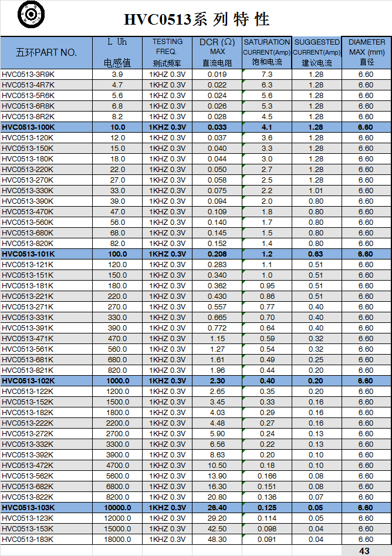392x556 pixels.
Task: Select suggested current value 0.25
Action: pos(316,360)
